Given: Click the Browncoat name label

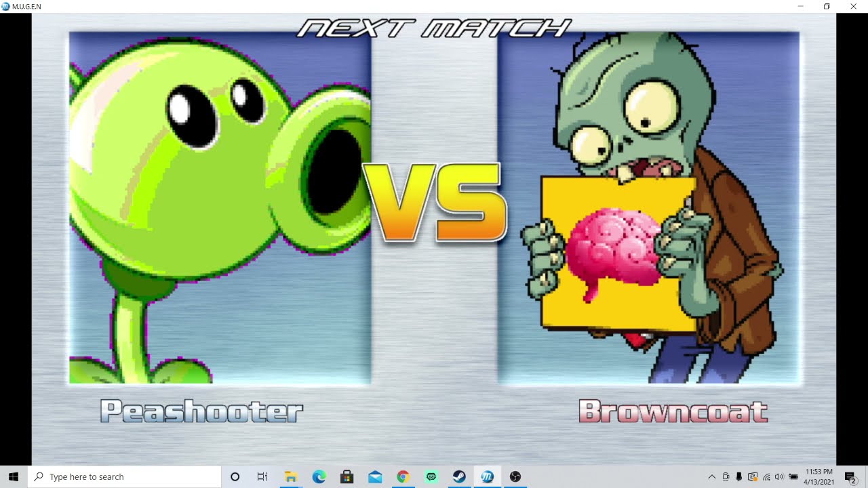Looking at the screenshot, I should (673, 411).
